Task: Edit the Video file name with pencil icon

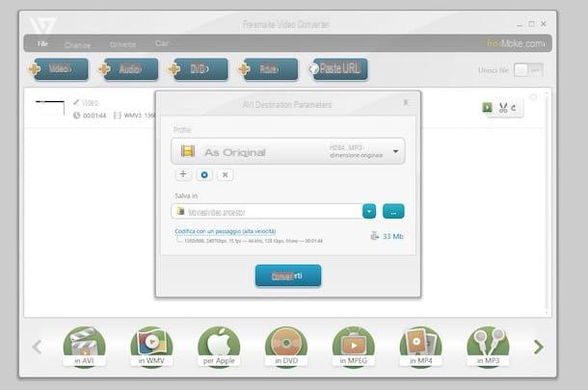Action: [x=76, y=102]
